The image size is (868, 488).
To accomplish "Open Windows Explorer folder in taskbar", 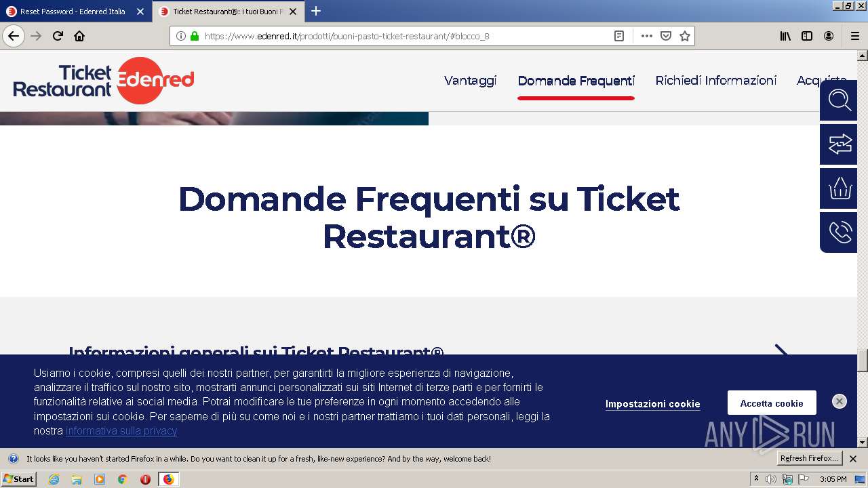I will (77, 479).
